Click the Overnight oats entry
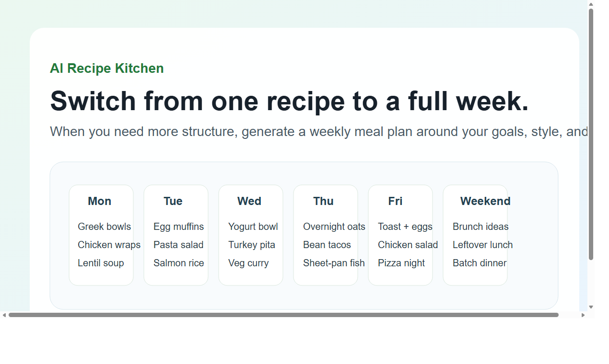This screenshot has height=364, width=609. [334, 227]
